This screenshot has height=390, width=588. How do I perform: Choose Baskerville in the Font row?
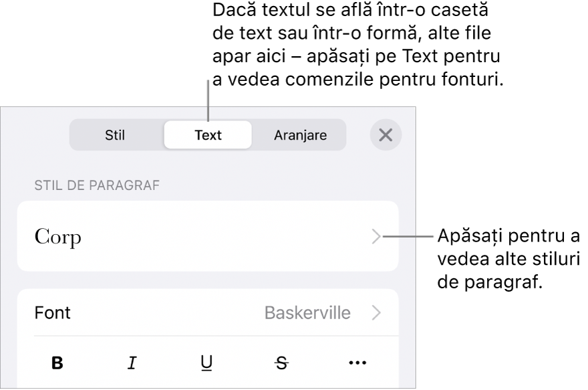pyautogui.click(x=309, y=312)
